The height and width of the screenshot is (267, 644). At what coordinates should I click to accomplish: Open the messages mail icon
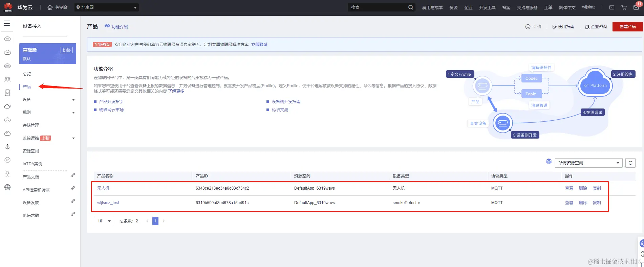coord(636,7)
